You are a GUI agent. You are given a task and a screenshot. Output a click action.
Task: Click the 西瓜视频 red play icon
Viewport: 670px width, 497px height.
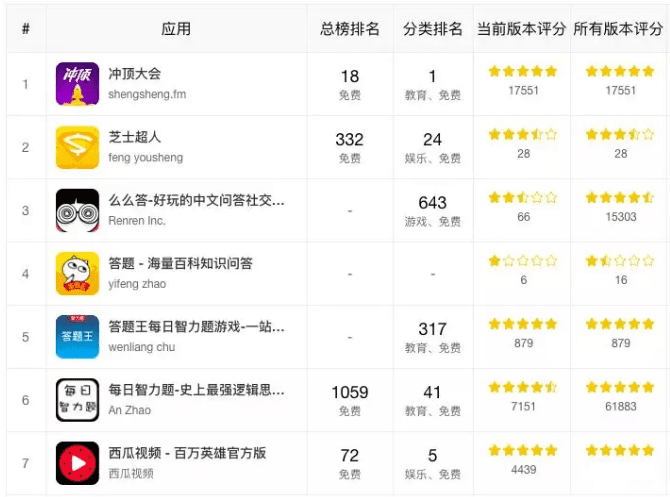click(x=77, y=463)
